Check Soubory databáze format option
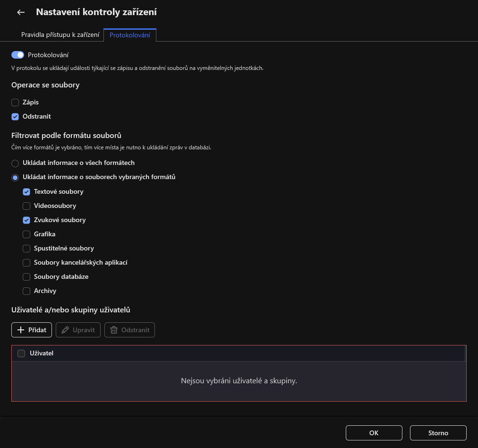 click(26, 276)
